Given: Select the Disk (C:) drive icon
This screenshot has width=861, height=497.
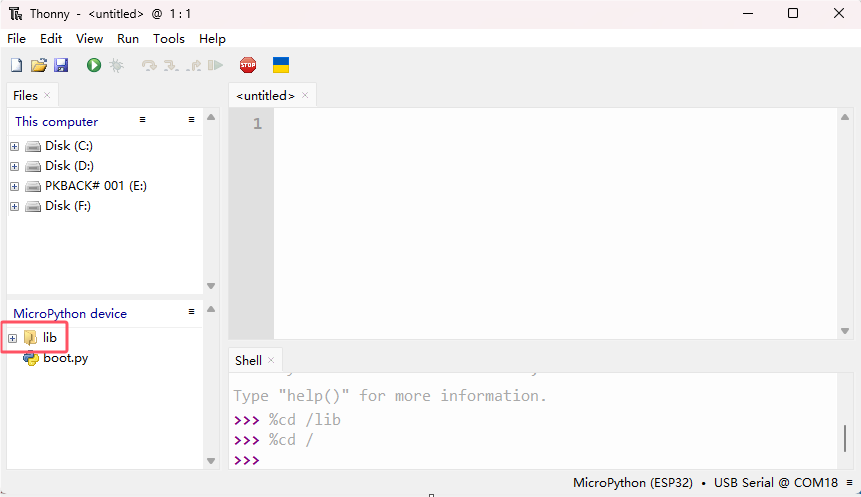Looking at the screenshot, I should pyautogui.click(x=33, y=147).
